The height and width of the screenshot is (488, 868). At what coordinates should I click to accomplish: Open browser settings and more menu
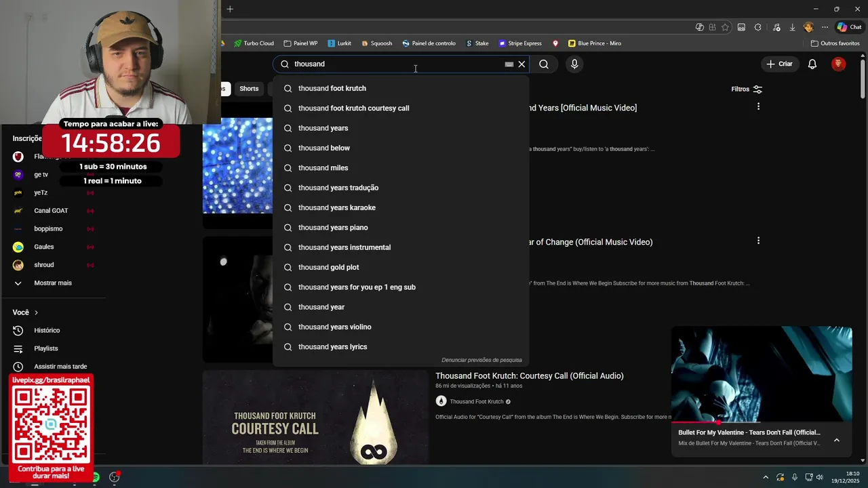pos(825,27)
